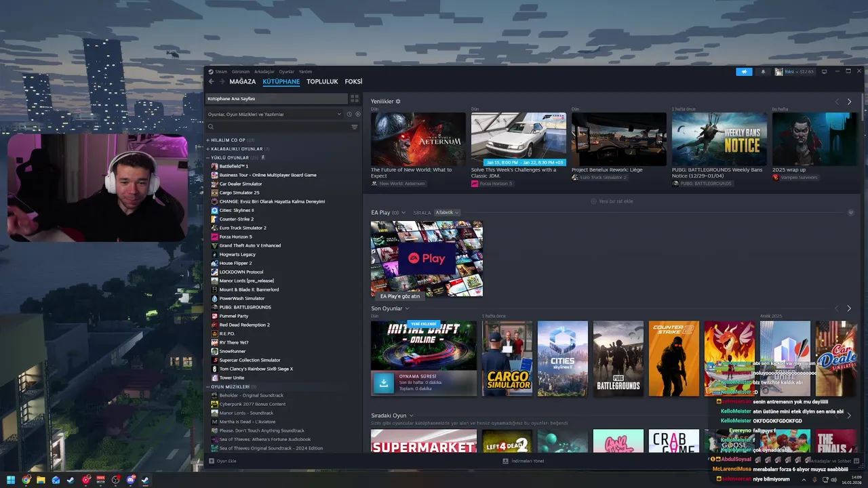868x488 pixels.
Task: Download Initial Drift Online via arrow icon
Action: [x=384, y=383]
